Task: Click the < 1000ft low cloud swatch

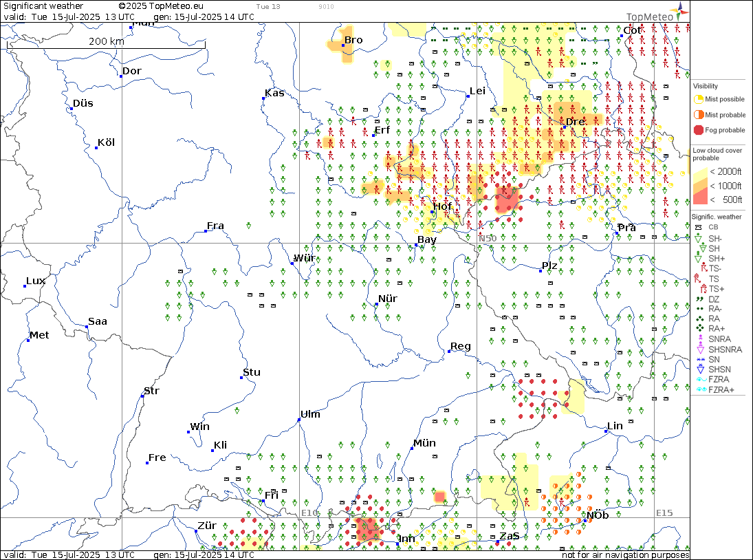Action: (700, 186)
